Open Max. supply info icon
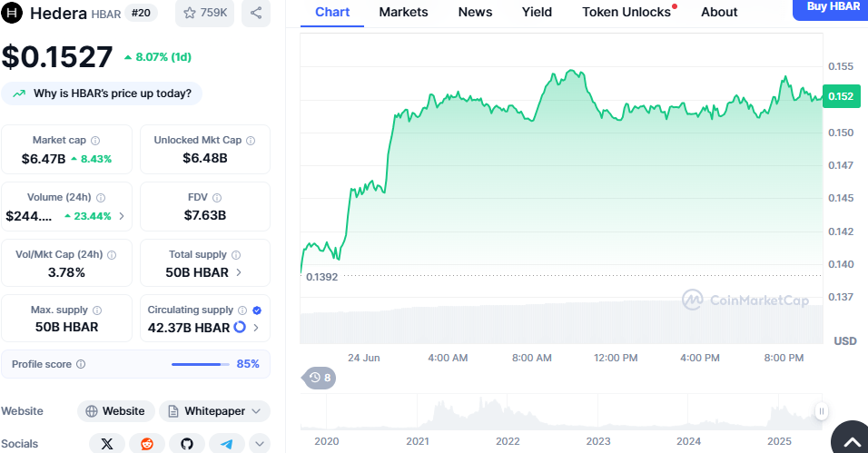The image size is (868, 453). click(x=97, y=310)
